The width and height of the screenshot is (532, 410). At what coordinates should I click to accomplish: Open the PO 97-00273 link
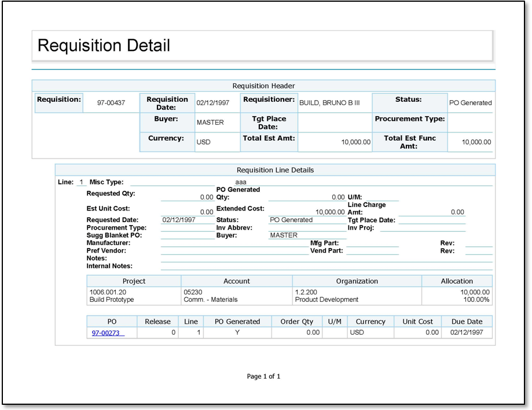[x=107, y=333]
